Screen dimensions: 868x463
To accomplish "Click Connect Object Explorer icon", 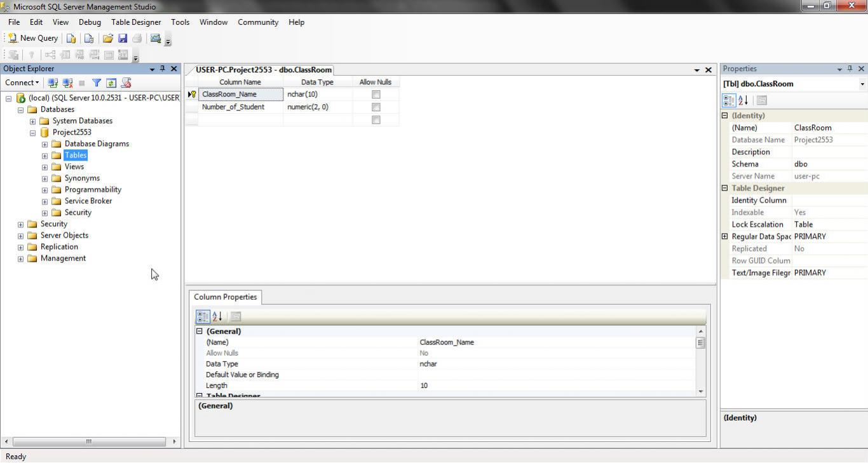I will click(x=53, y=83).
